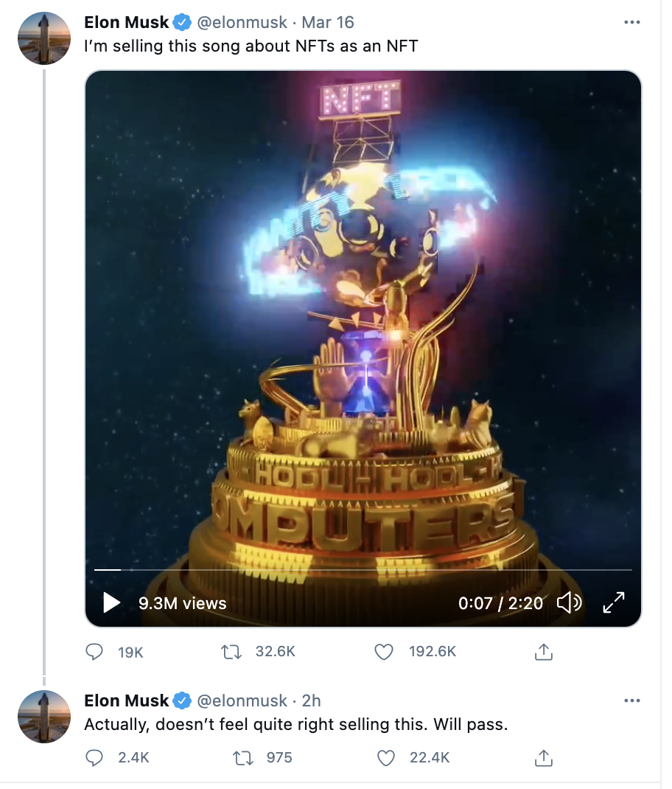Share the "Will pass" tweet

(543, 757)
